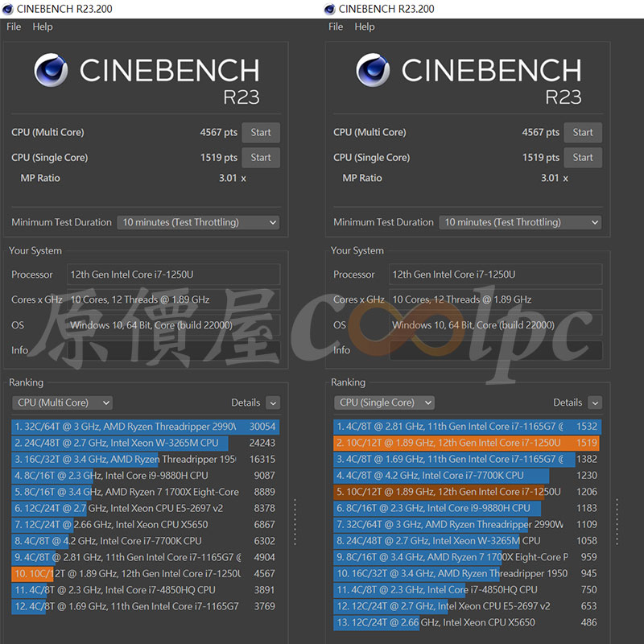Select the highlighted i7-1250U row scoring 1519
The height and width of the screenshot is (644, 644).
(x=468, y=444)
